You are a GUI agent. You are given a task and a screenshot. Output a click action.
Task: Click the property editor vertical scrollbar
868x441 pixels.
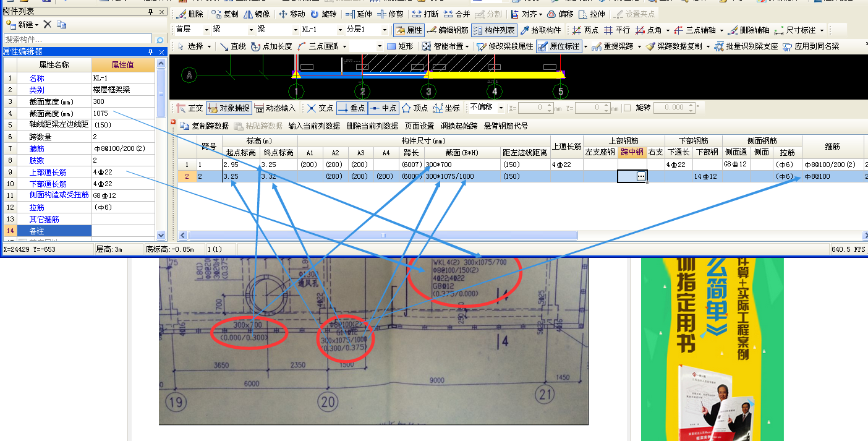coord(161,148)
